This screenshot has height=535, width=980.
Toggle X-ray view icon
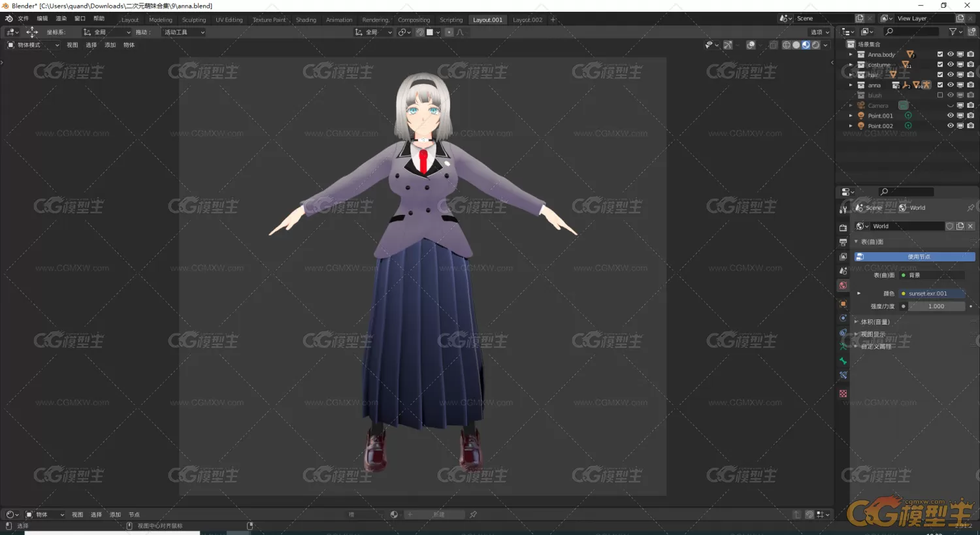coord(774,45)
